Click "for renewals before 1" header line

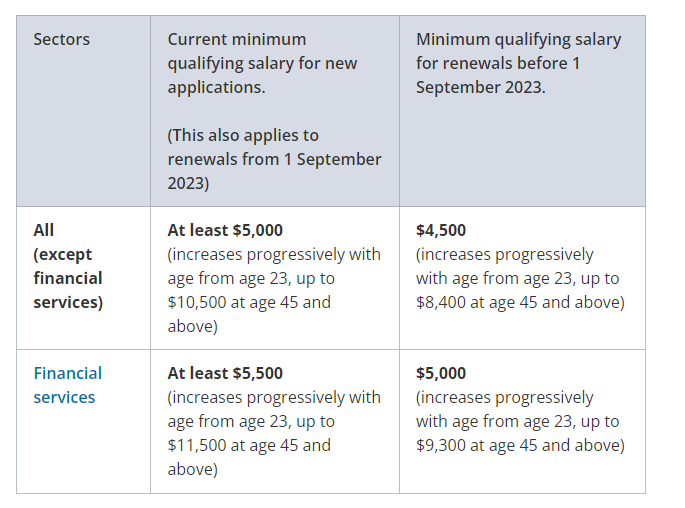pyautogui.click(x=497, y=63)
